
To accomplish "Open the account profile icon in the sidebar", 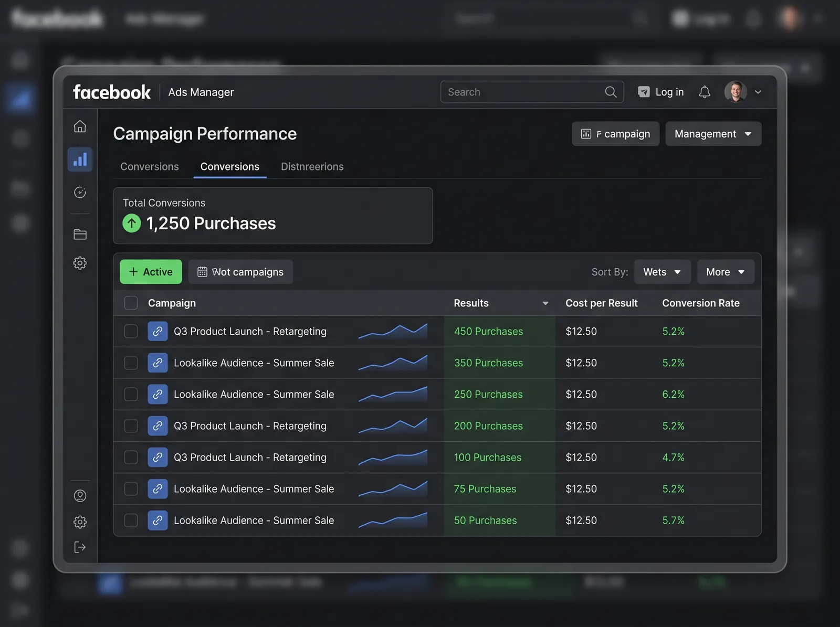I will click(80, 496).
